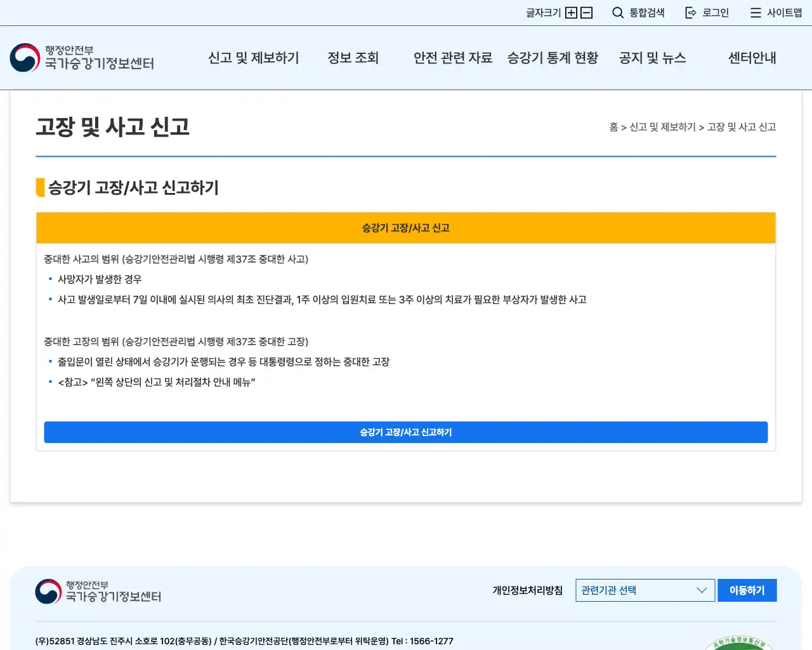Click the 사망자가 발생한 경우 bullet
This screenshot has height=650, width=812.
coord(100,279)
